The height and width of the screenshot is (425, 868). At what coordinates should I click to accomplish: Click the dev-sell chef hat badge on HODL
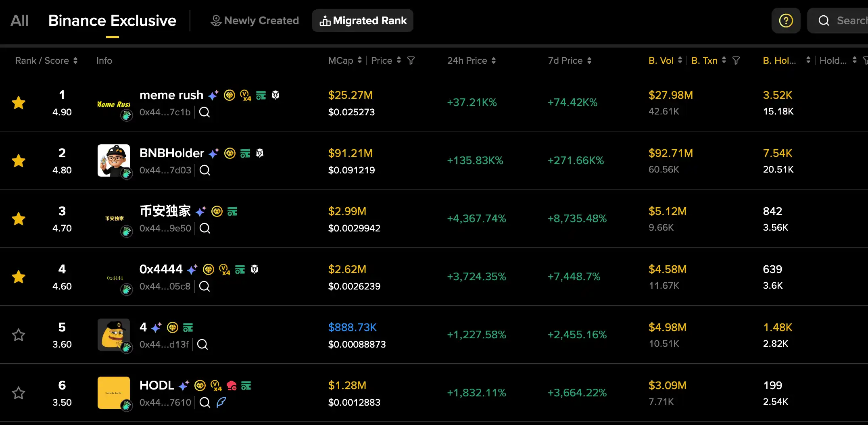tap(231, 386)
